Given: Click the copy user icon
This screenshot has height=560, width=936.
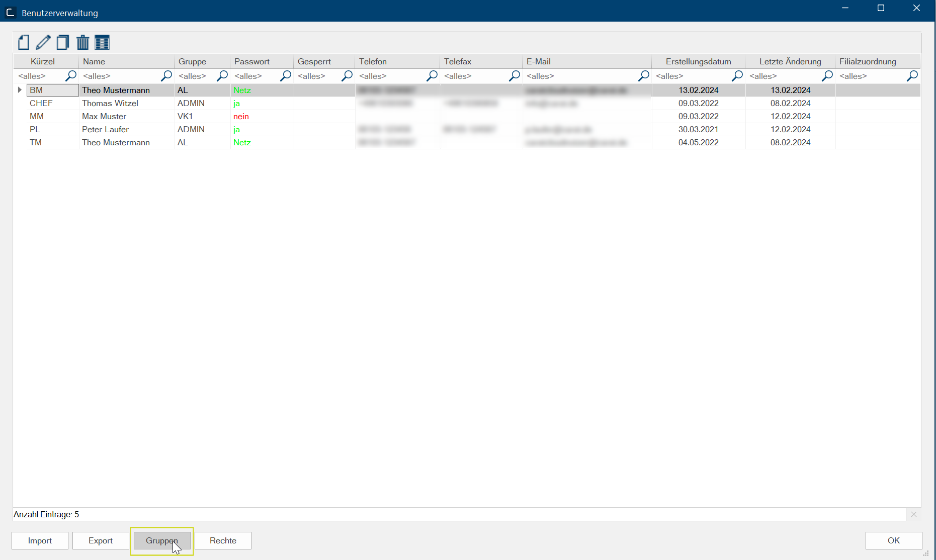Looking at the screenshot, I should pos(63,43).
